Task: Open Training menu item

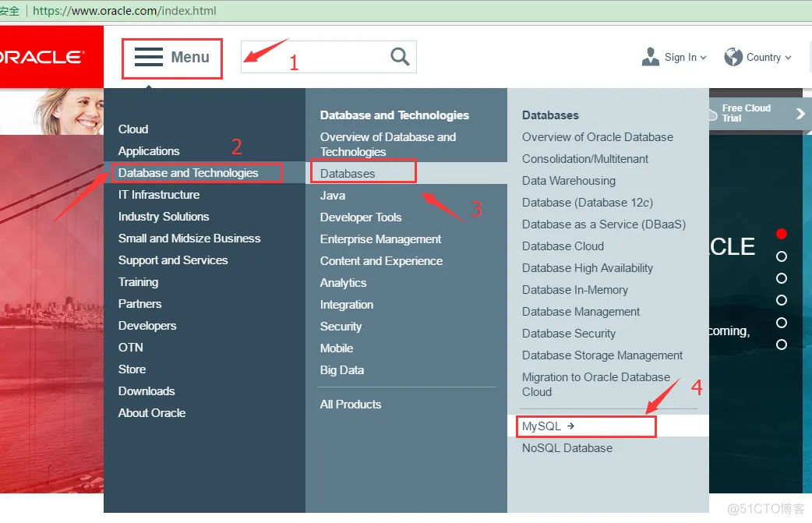Action: pos(138,281)
